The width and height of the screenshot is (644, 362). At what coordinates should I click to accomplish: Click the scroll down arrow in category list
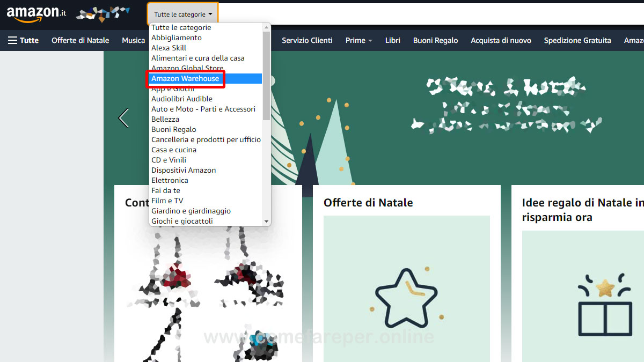(x=266, y=221)
